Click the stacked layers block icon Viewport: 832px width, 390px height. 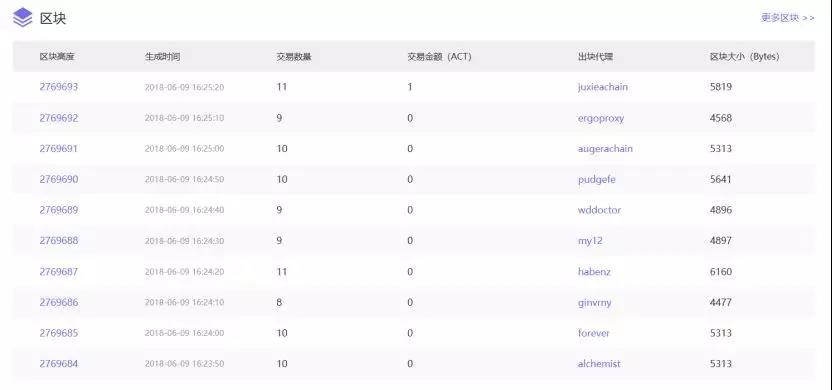(x=22, y=18)
